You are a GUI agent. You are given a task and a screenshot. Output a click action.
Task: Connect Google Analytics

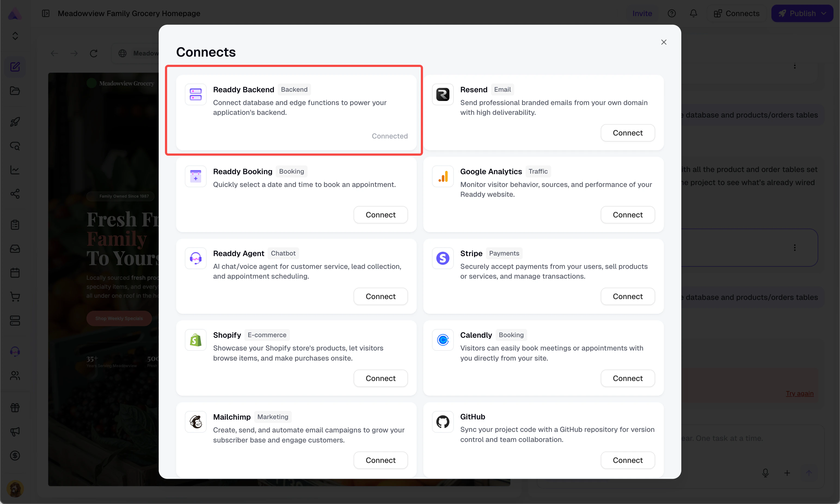pos(627,215)
